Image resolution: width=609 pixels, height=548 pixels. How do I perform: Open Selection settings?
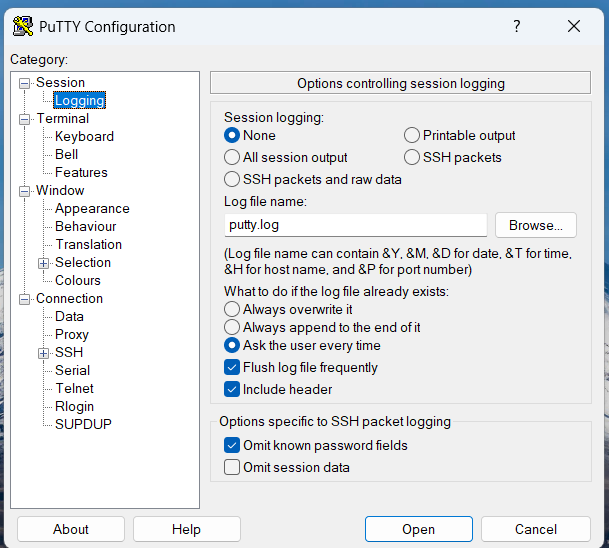[83, 263]
